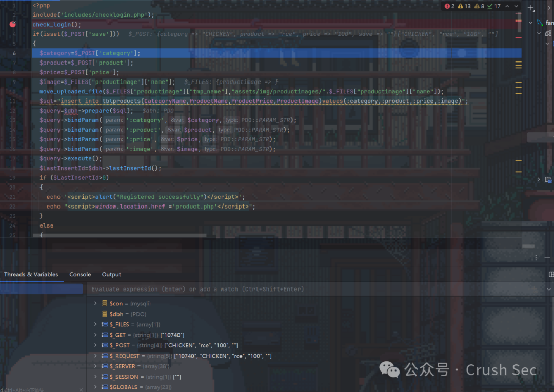Image resolution: width=554 pixels, height=392 pixels.
Task: Click the yellow warnings indicator showing 13
Action: click(464, 6)
